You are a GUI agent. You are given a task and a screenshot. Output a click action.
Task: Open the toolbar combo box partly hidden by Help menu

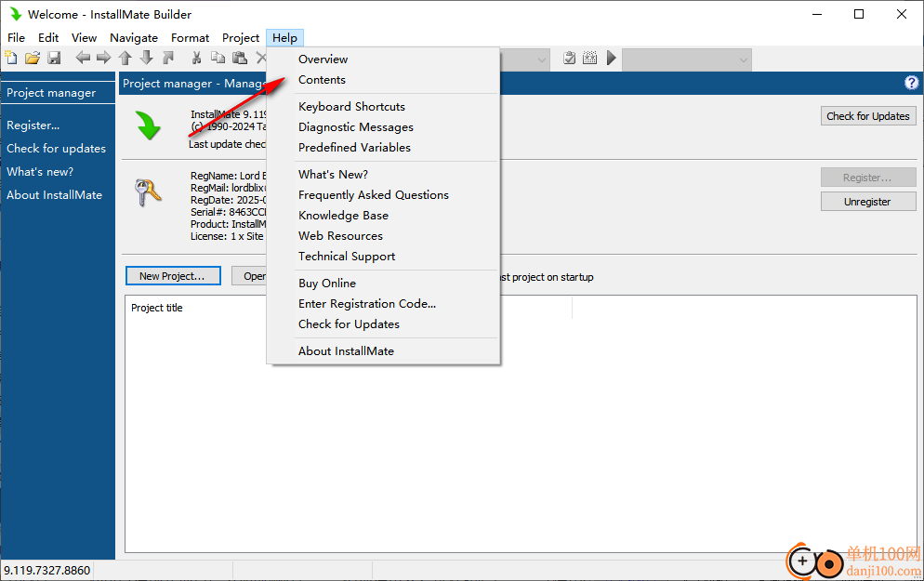pos(525,59)
